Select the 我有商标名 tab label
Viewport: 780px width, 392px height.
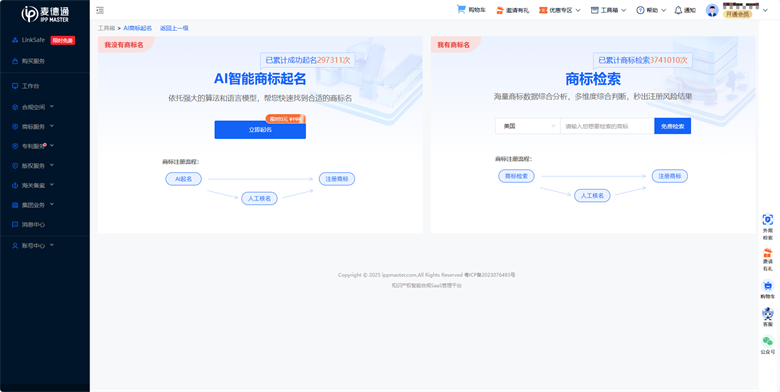[454, 45]
